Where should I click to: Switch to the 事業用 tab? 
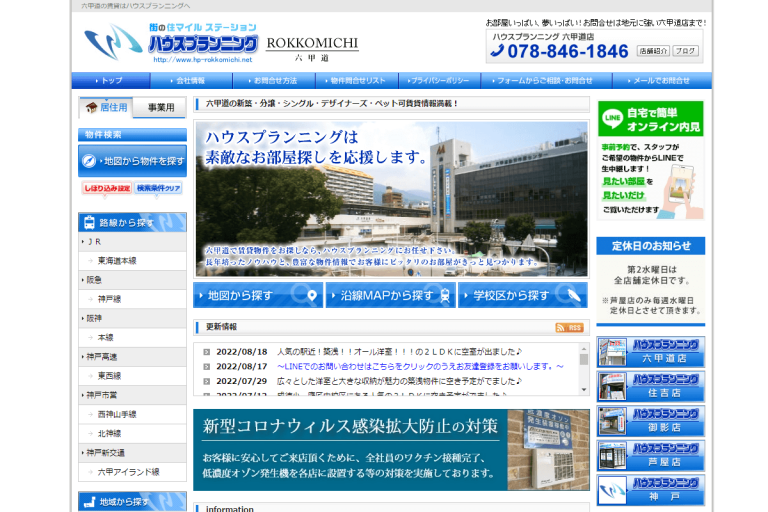(x=160, y=108)
